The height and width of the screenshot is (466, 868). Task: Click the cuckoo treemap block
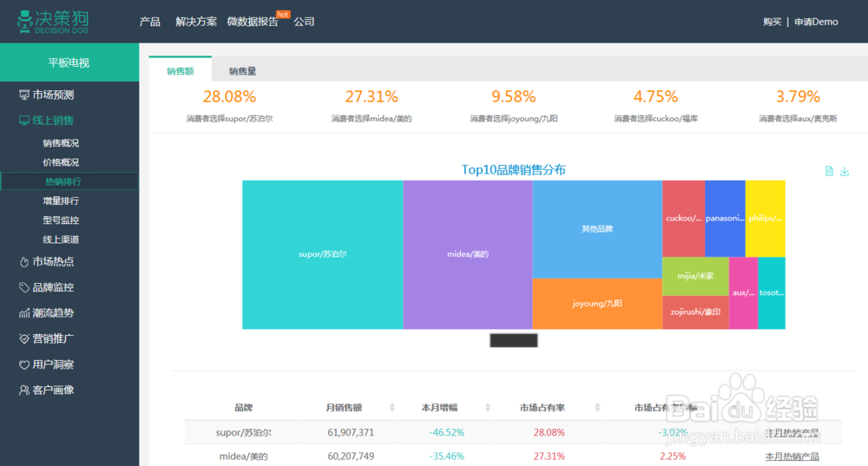pos(684,219)
